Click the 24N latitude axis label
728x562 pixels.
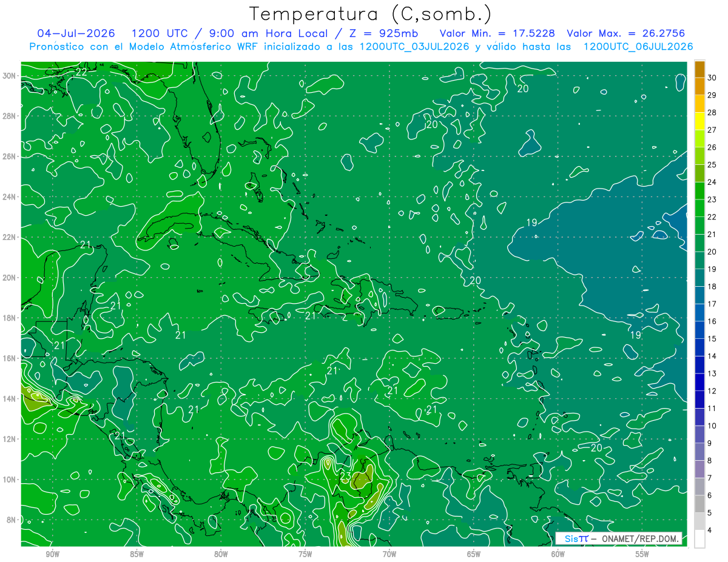point(10,197)
